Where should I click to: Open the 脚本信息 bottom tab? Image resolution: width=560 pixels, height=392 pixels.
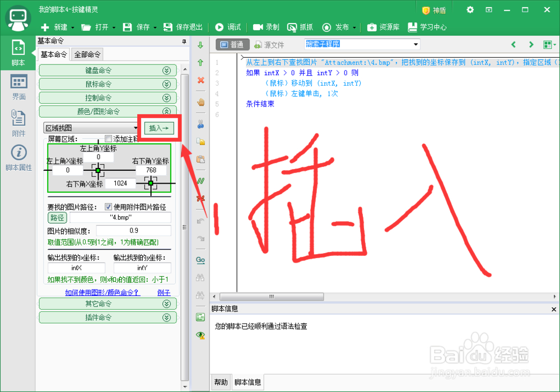pyautogui.click(x=248, y=382)
